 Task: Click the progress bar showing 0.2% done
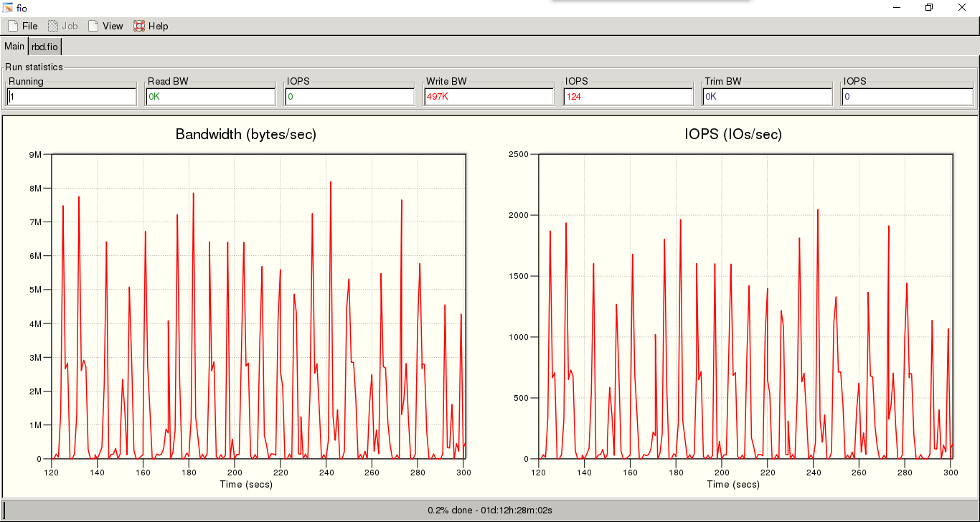(490, 510)
